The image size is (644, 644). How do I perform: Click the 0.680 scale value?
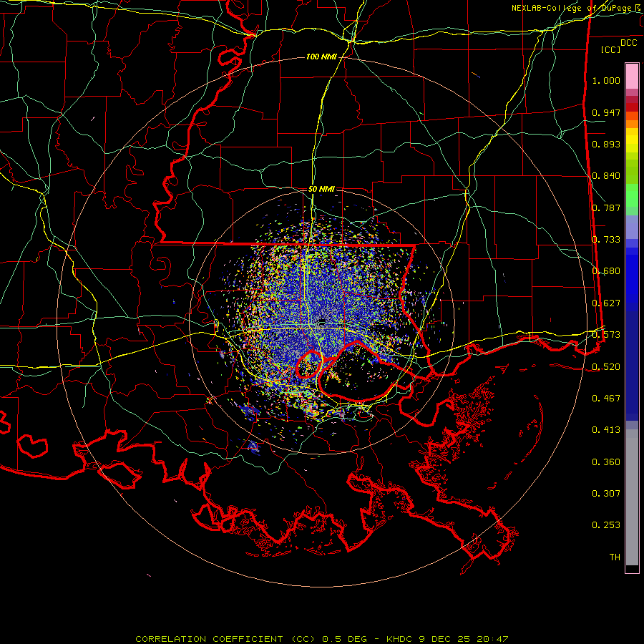606,271
